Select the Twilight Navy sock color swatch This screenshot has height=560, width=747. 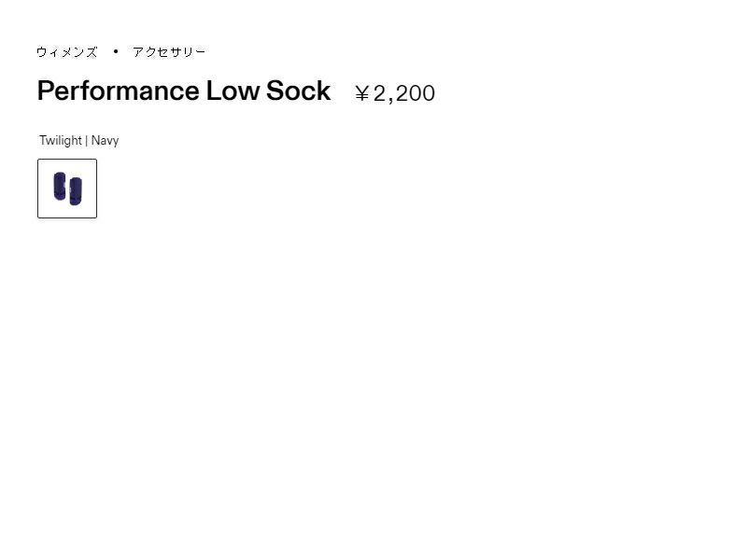pyautogui.click(x=67, y=189)
